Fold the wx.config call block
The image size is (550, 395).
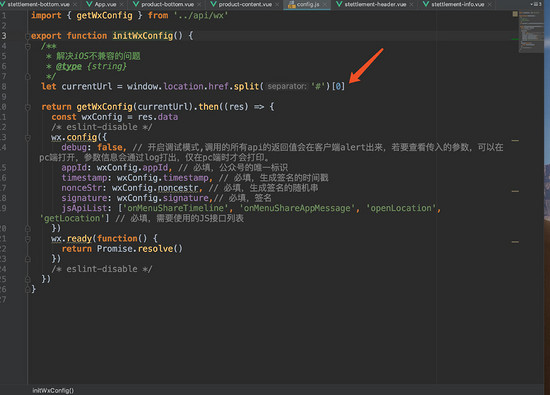click(x=27, y=138)
